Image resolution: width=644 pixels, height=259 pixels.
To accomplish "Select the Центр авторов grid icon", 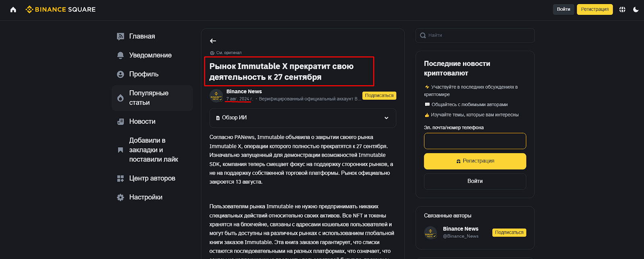I will (120, 178).
